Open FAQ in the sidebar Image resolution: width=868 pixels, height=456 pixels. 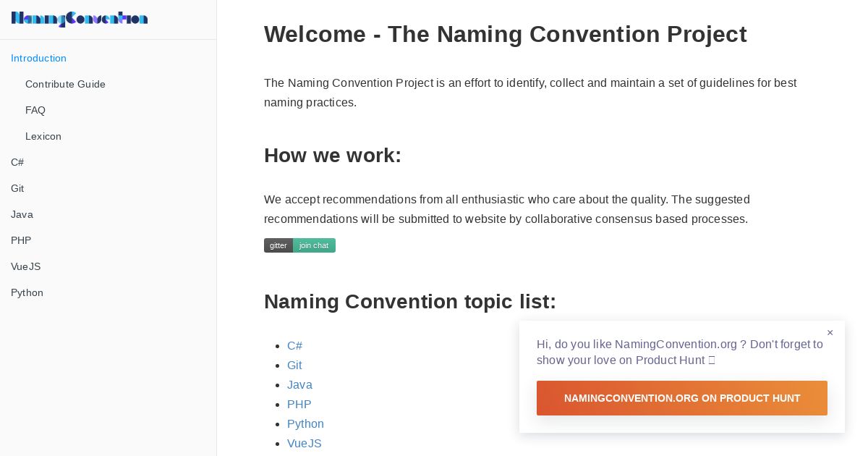pyautogui.click(x=35, y=110)
